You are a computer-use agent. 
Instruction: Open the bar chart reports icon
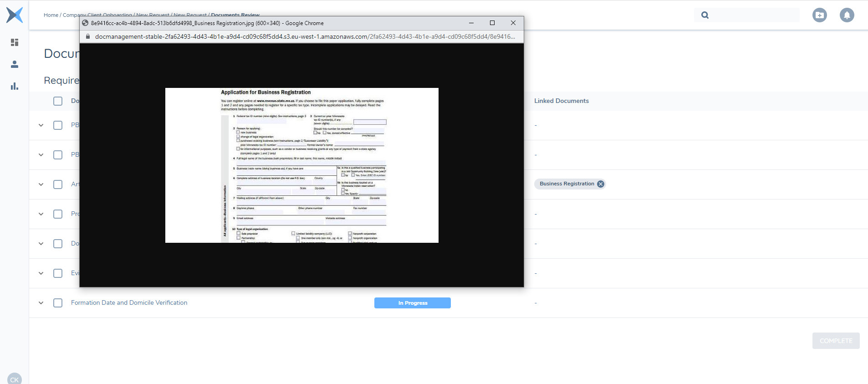pos(15,86)
